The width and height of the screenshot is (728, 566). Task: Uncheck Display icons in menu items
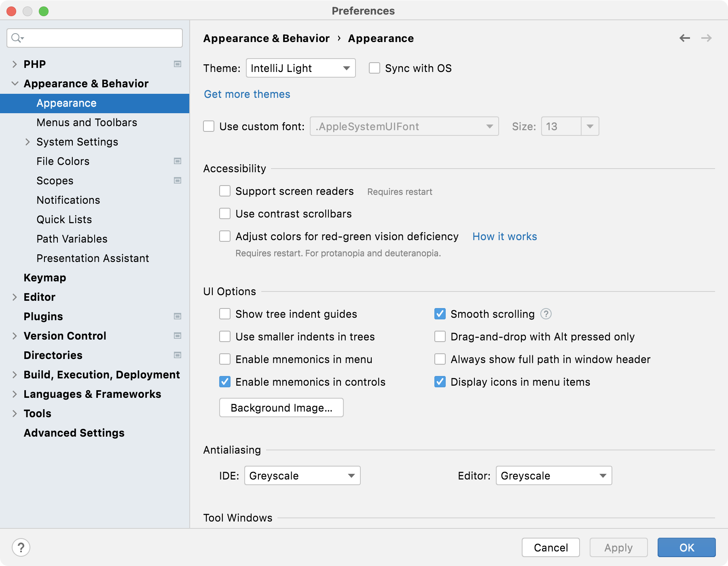pyautogui.click(x=440, y=382)
